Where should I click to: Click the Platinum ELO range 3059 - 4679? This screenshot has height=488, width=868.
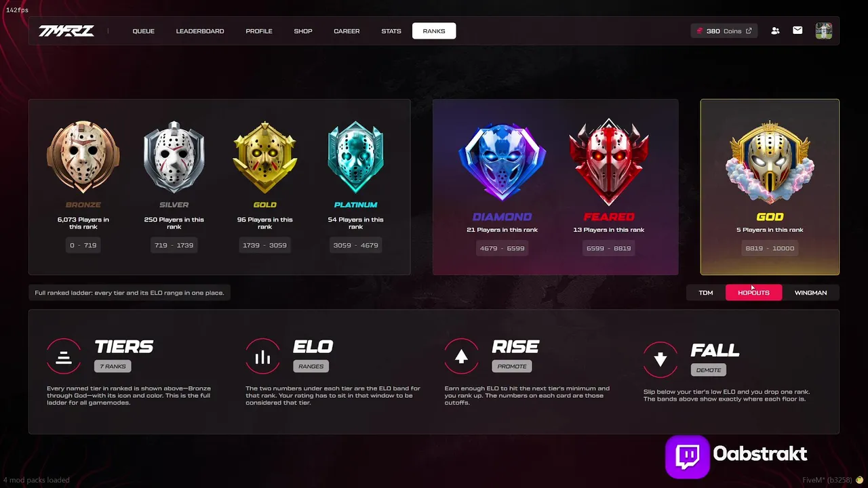pyautogui.click(x=355, y=245)
